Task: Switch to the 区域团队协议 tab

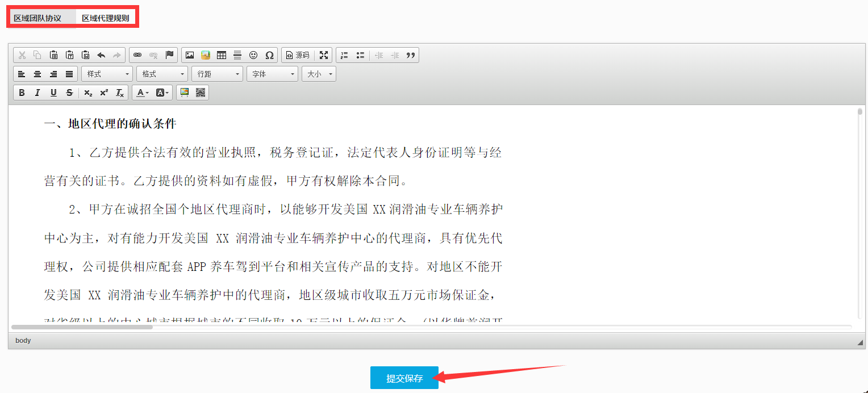Action: (x=38, y=18)
